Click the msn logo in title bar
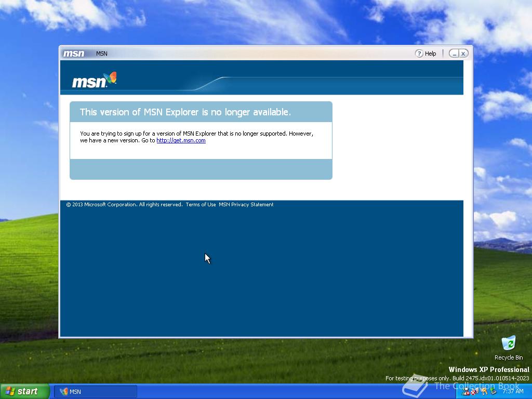532x399 pixels. tap(74, 54)
